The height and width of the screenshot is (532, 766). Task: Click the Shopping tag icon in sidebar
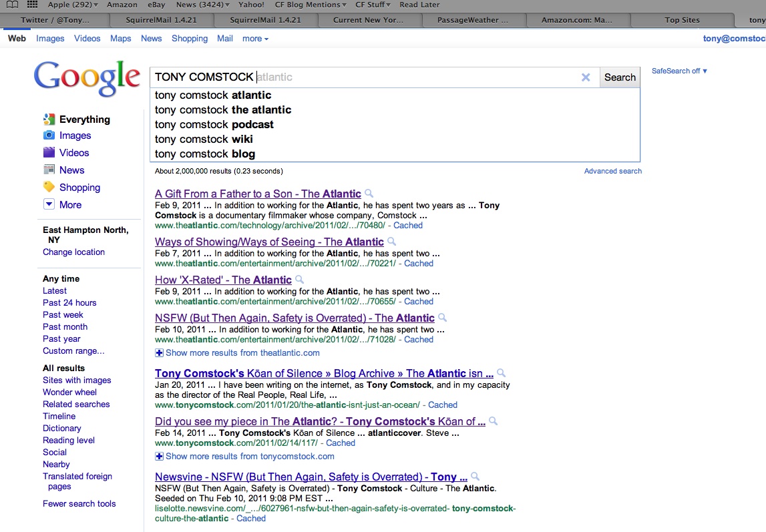(x=49, y=187)
